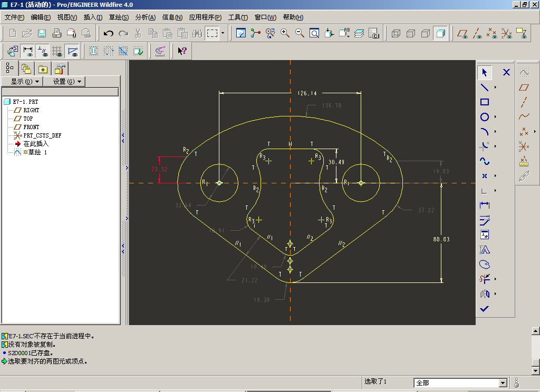This screenshot has width=540, height=392.
Task: Select PRT_CSYS_DEF in the model tree
Action: coord(42,135)
